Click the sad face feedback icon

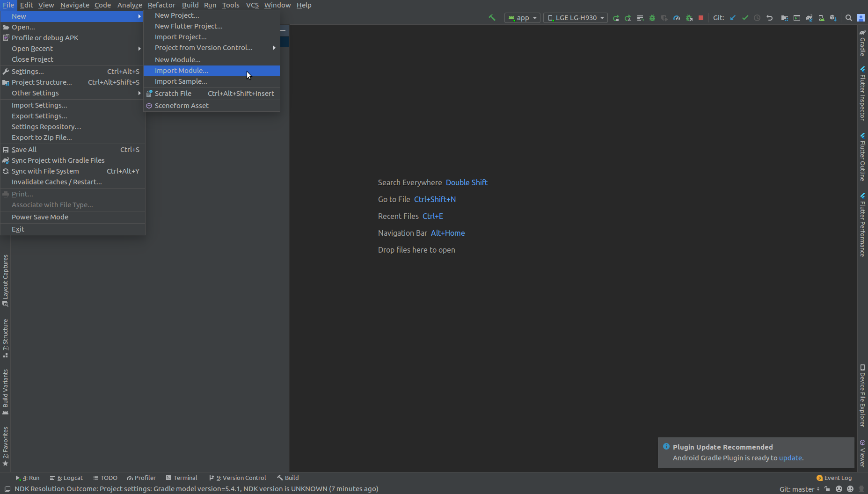pos(850,489)
